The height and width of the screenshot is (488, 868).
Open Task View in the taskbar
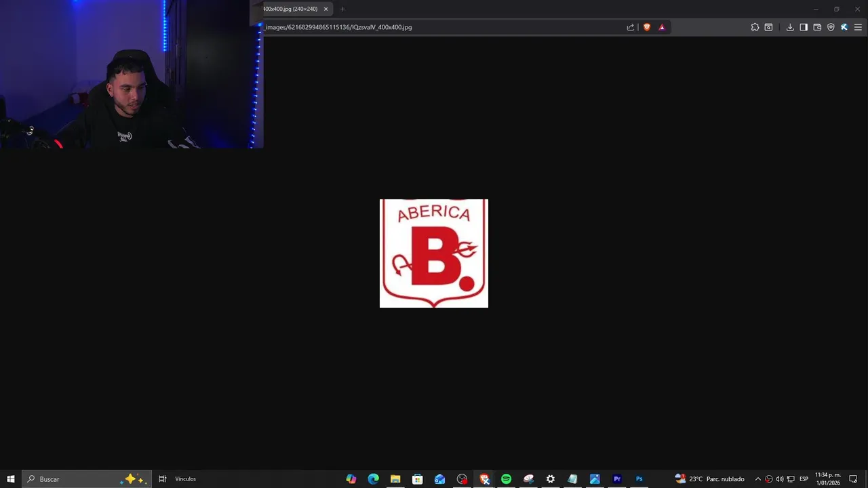coord(163,479)
